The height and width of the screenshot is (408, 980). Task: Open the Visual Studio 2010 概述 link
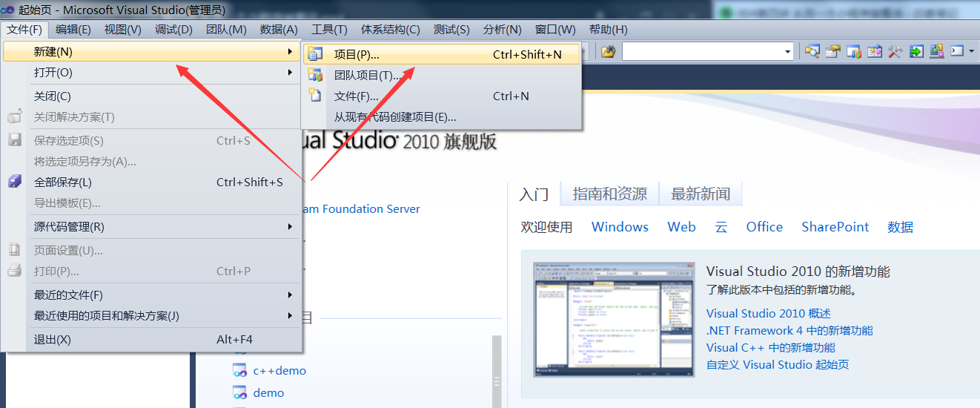769,314
